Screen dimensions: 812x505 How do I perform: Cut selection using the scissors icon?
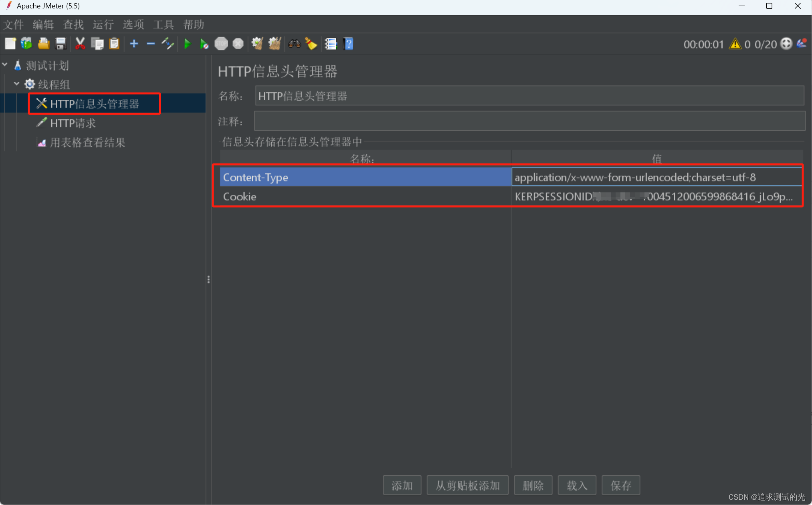click(x=80, y=44)
